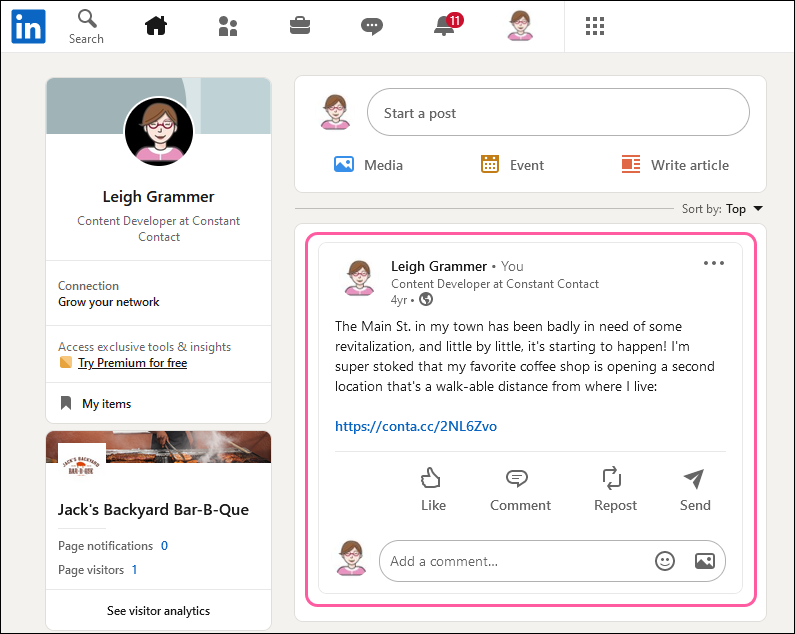
Task: Click the Send paper plane icon
Action: 694,478
